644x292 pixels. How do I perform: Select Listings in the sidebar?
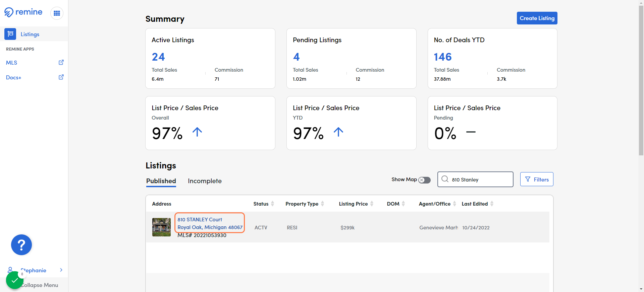pos(34,34)
